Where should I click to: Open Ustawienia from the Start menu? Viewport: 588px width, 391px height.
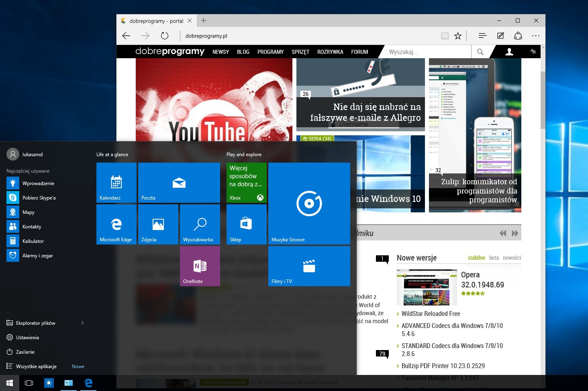pos(27,337)
